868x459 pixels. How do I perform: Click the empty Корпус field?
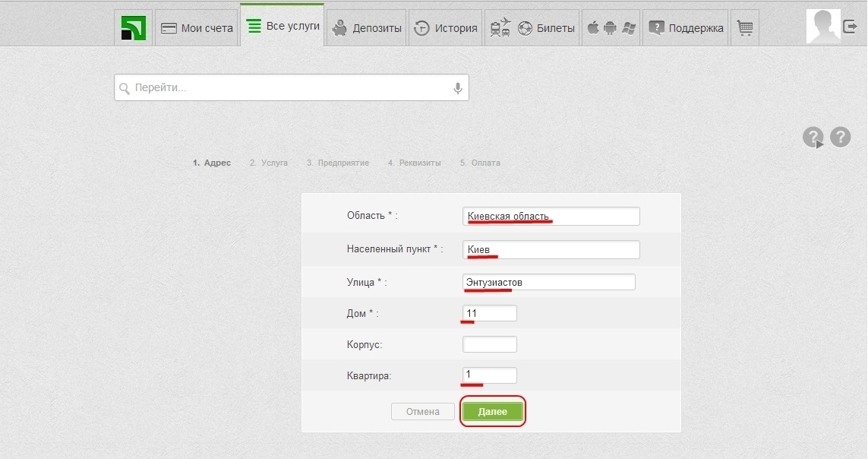490,344
